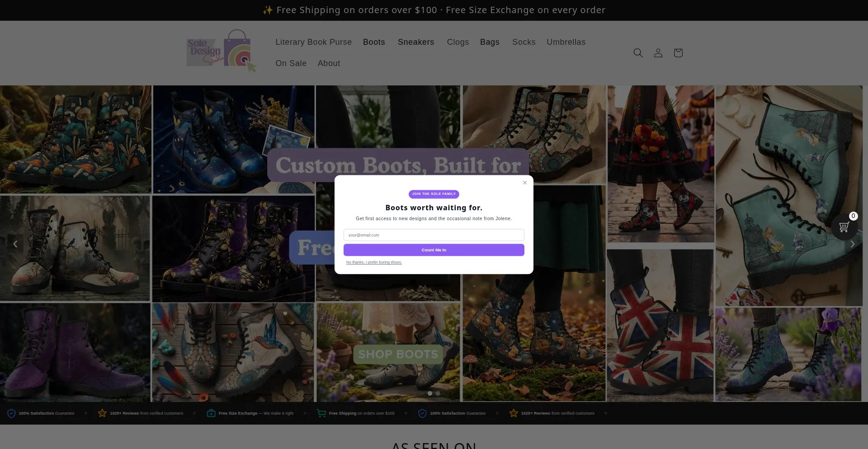Viewport: 868px width, 449px height.
Task: Click the Count Me In button
Action: [434, 250]
